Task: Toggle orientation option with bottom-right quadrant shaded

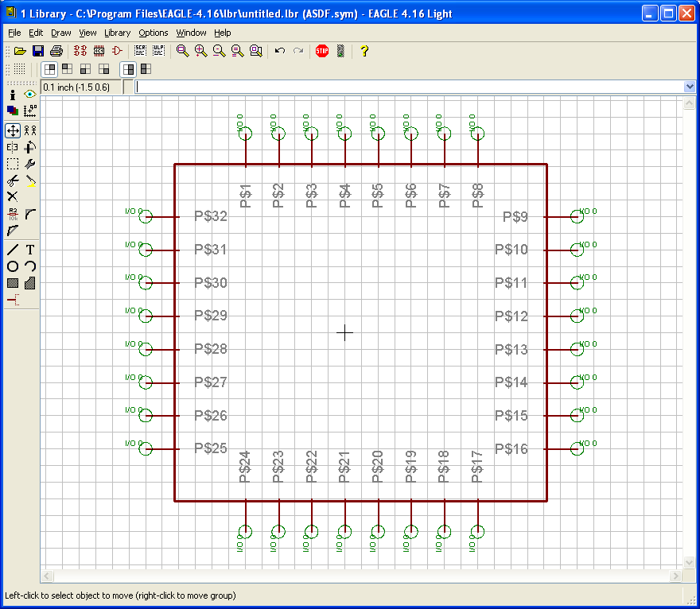Action: coord(104,69)
